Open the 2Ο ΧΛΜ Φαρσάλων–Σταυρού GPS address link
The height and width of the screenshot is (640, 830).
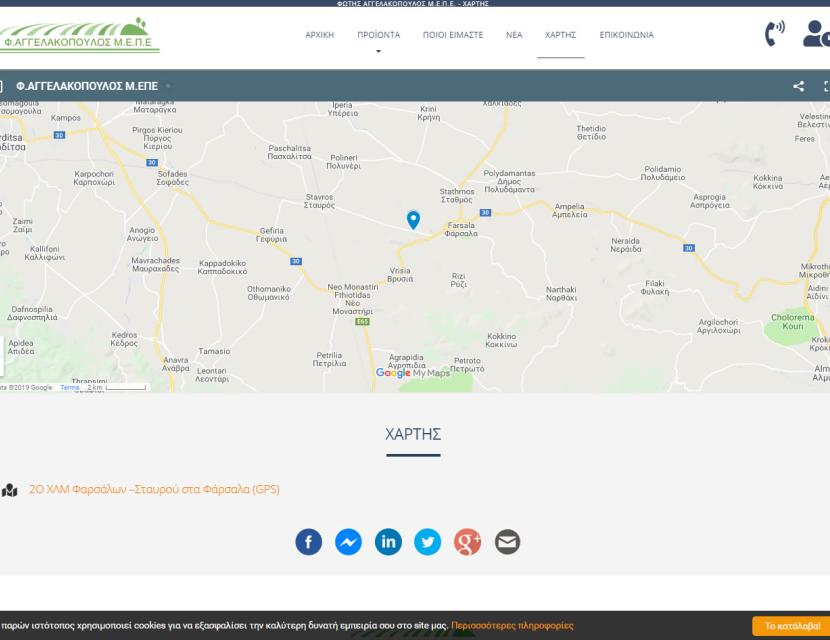pos(154,489)
